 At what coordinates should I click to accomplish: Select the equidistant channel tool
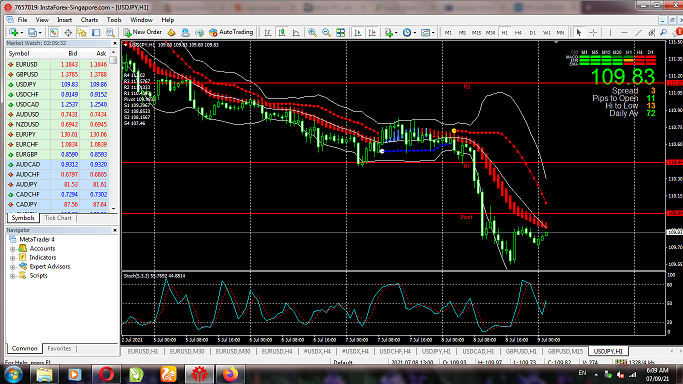[x=652, y=33]
